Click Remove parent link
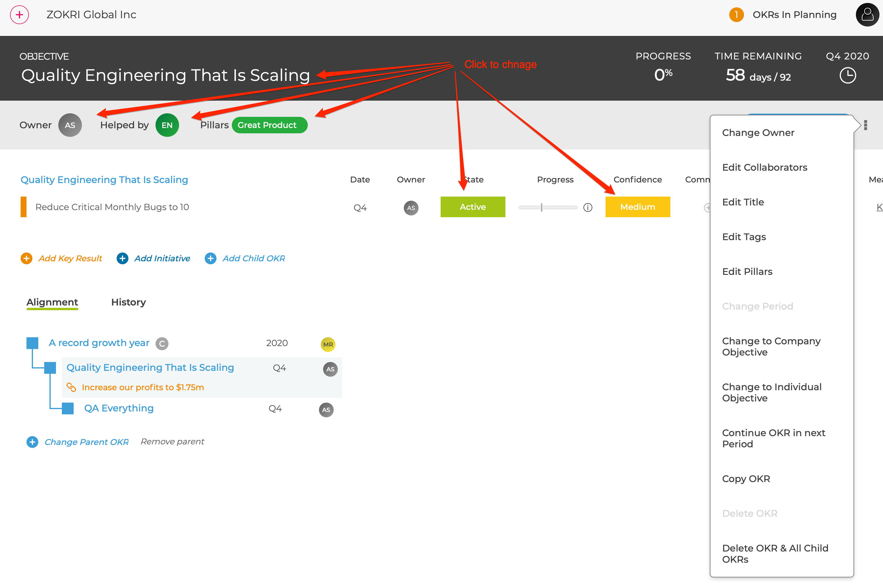Viewport: 883px width, 588px height. 172,442
